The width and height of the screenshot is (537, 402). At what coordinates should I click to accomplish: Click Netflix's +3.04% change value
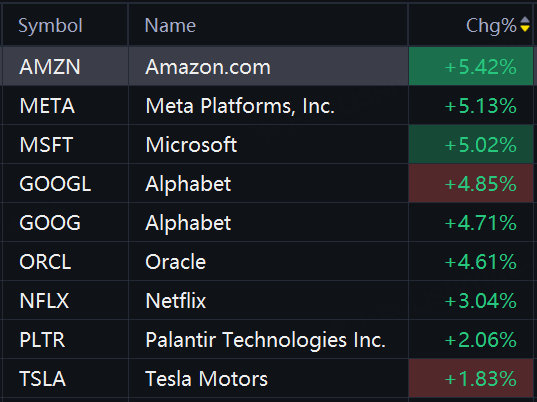480,301
